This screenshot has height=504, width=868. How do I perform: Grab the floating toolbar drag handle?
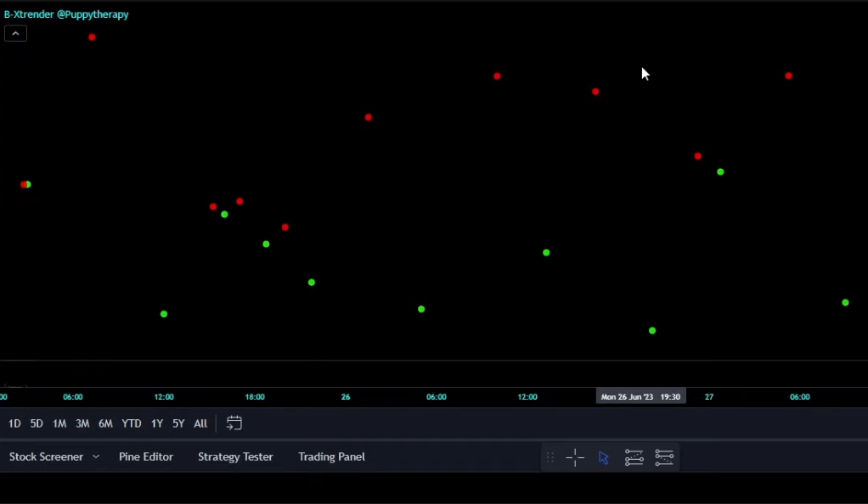550,457
